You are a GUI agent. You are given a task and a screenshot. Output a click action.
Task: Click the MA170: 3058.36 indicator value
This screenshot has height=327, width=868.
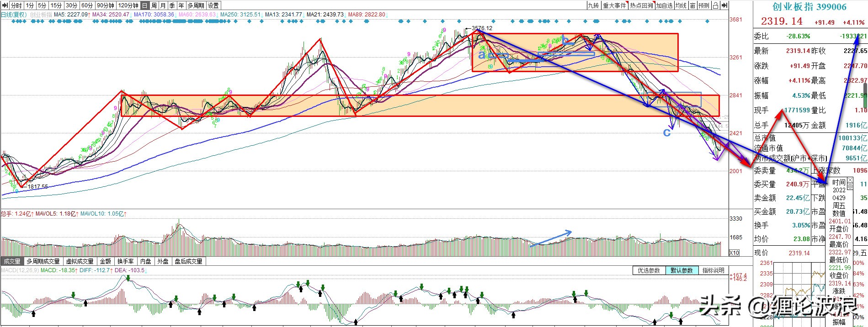click(x=155, y=15)
